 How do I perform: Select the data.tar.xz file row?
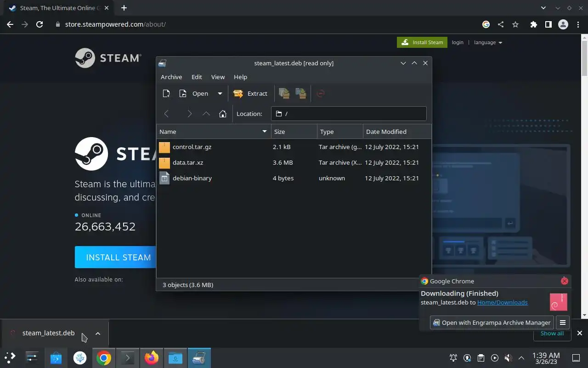pos(294,163)
